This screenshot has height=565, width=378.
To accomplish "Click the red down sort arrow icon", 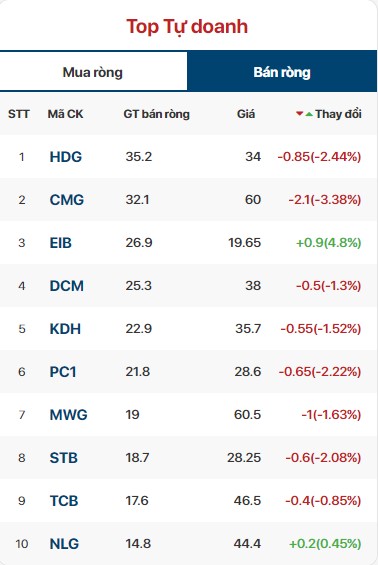I will click(299, 114).
